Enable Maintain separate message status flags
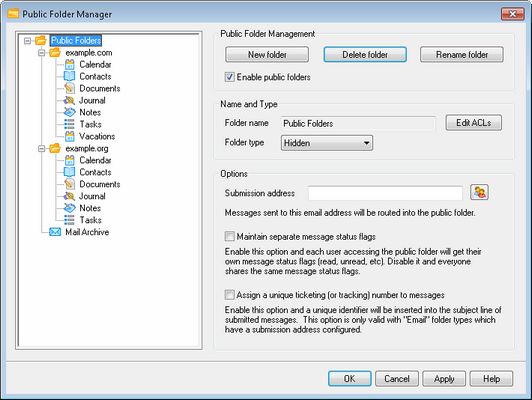532x400 pixels. (230, 236)
